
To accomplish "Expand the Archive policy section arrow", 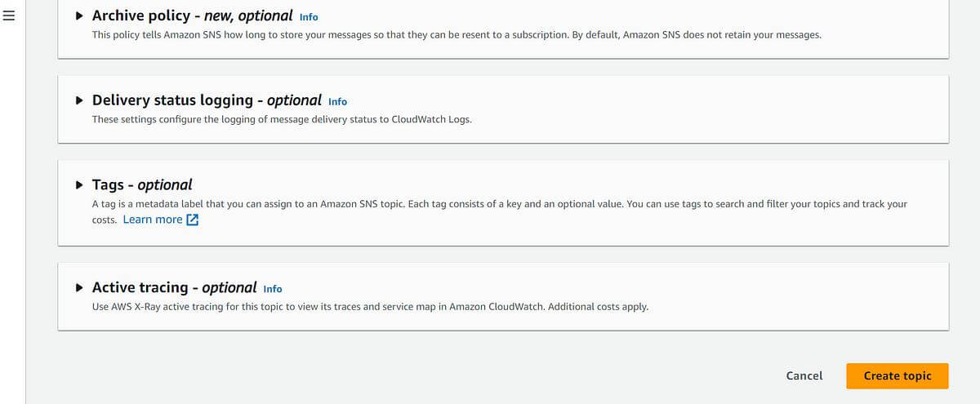I will click(x=79, y=16).
